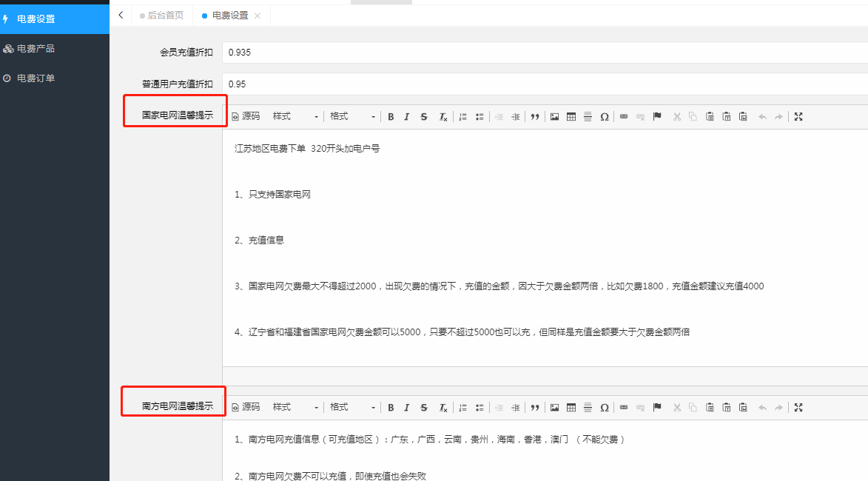Screen dimensions: 868x481
Task: Click the 普通用户充值折扣 input field
Action: tap(545, 84)
